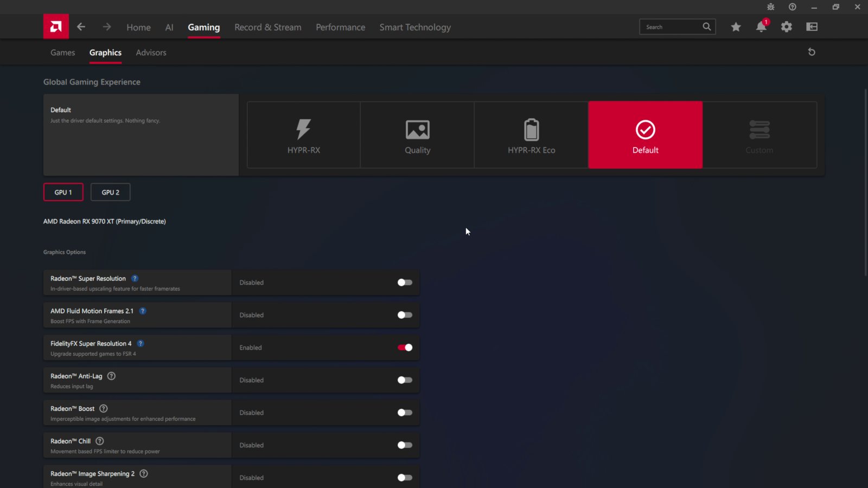Select the HYPR-RX profile tile
The height and width of the screenshot is (488, 868).
point(304,135)
